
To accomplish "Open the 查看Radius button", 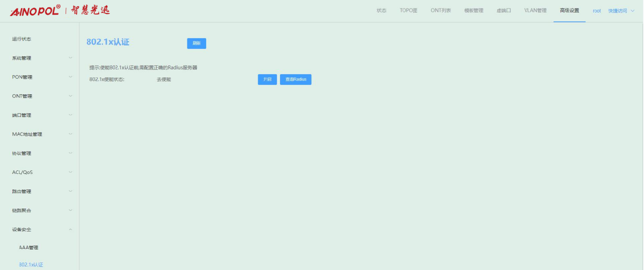I will tap(296, 80).
